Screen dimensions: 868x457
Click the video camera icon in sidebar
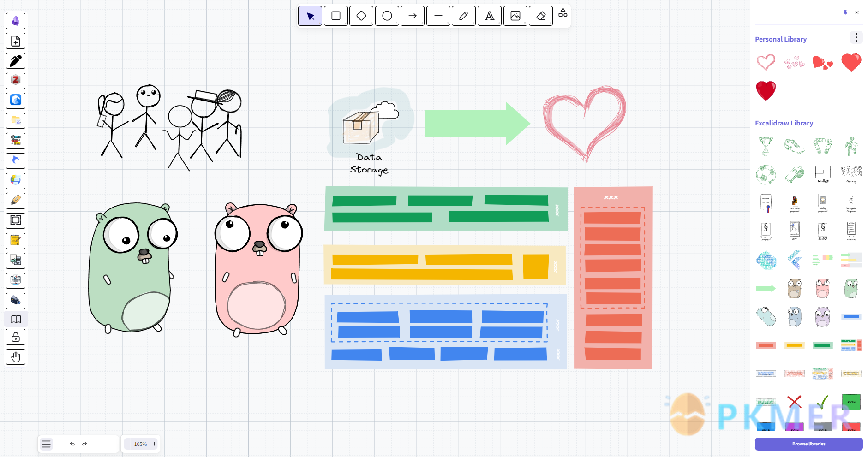[16, 301]
